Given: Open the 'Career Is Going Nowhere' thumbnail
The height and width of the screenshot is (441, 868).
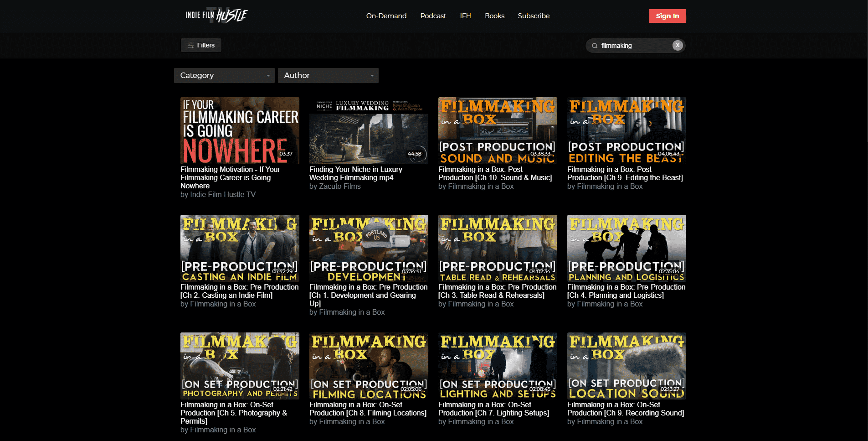Looking at the screenshot, I should [240, 130].
